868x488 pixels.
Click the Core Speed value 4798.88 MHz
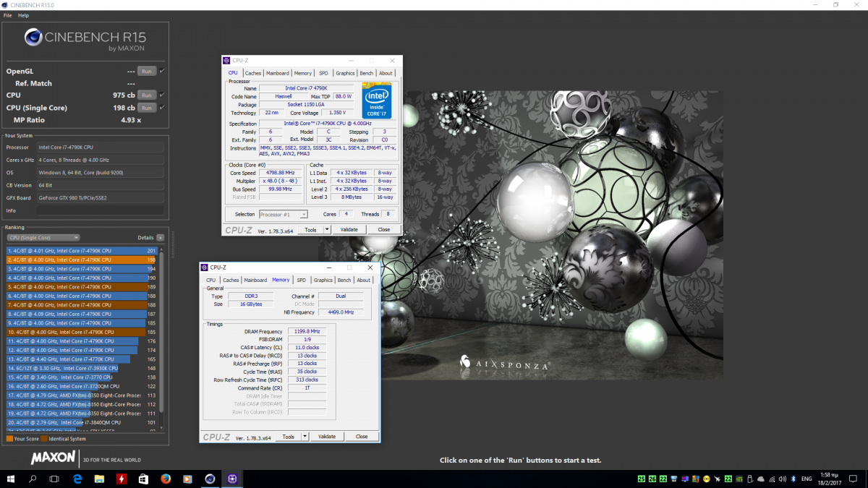[282, 174]
